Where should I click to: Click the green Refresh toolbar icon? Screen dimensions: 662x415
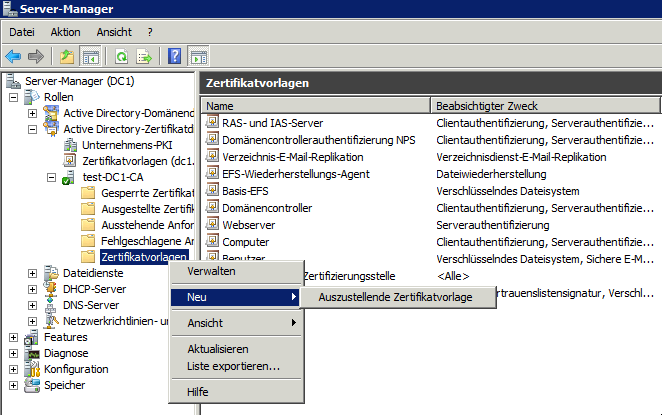[121, 56]
